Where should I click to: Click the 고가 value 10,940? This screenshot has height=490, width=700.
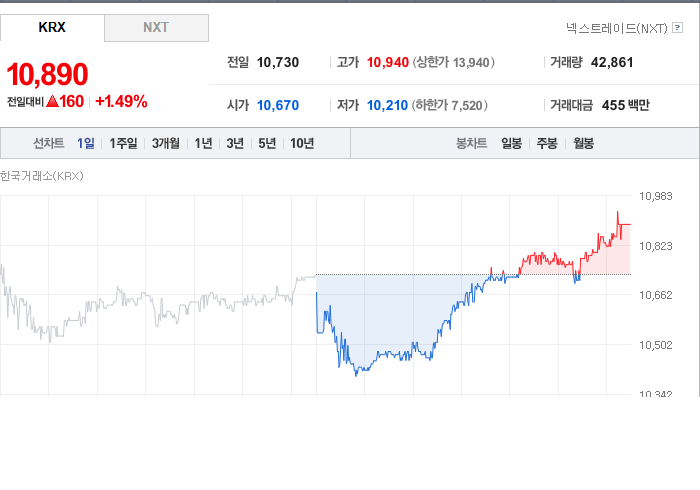coord(388,62)
